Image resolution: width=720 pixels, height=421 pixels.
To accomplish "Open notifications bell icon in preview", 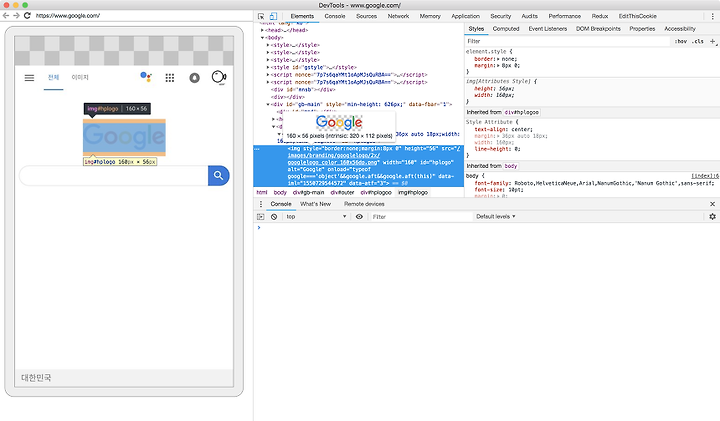I will click(195, 78).
